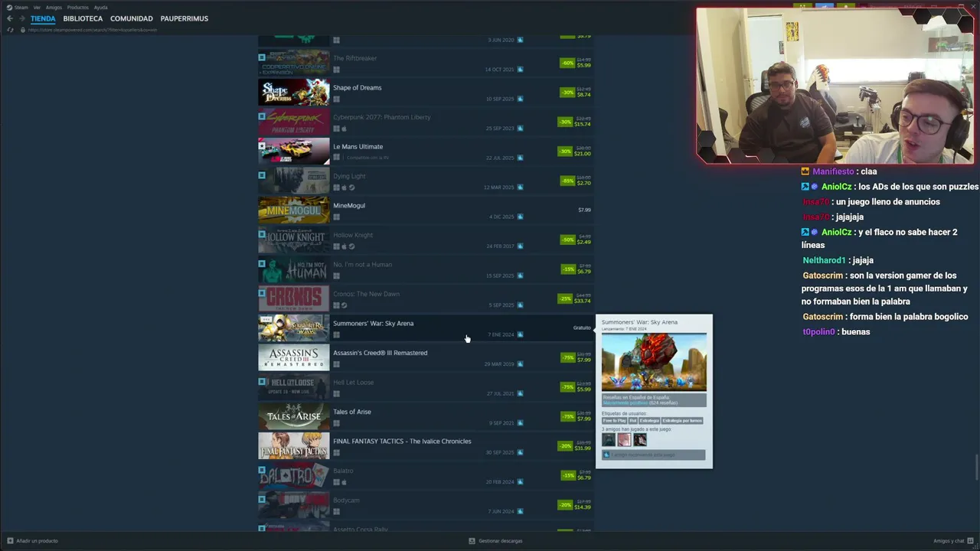Open MineMogul game listing
This screenshot has height=551, width=980.
(x=349, y=206)
